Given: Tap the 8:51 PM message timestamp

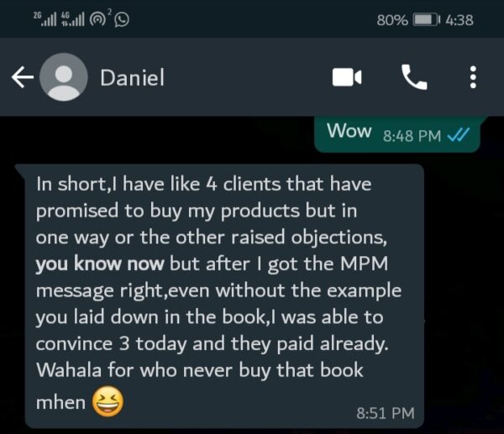Looking at the screenshot, I should pos(386,413).
